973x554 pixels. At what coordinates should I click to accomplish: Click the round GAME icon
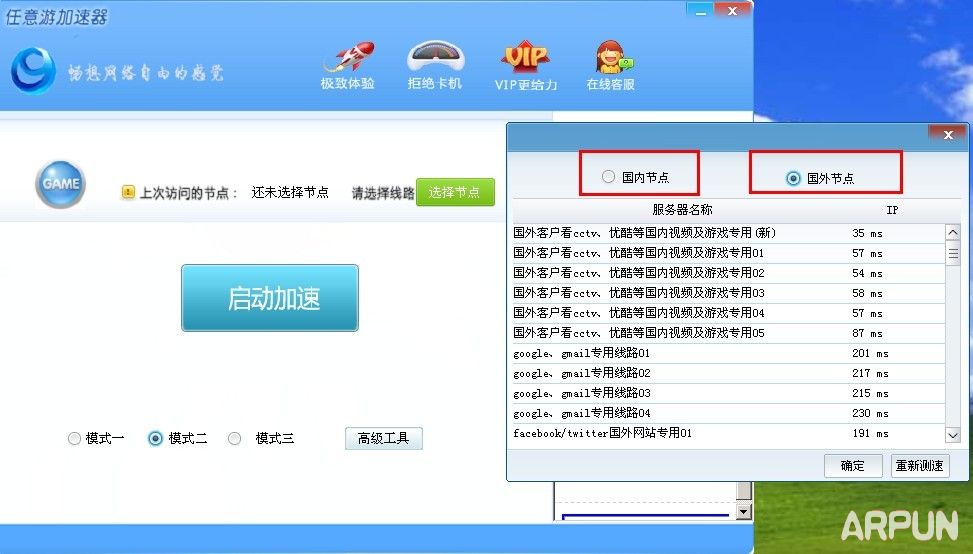[x=60, y=184]
